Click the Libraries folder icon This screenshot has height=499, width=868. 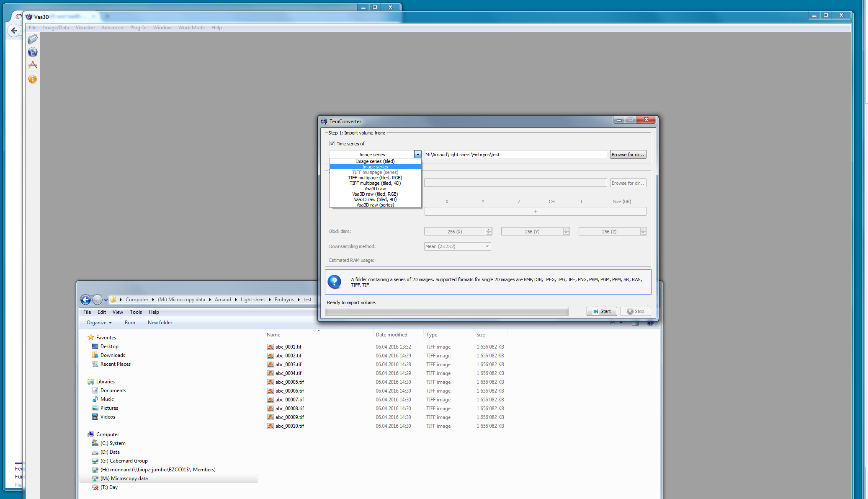[x=90, y=381]
